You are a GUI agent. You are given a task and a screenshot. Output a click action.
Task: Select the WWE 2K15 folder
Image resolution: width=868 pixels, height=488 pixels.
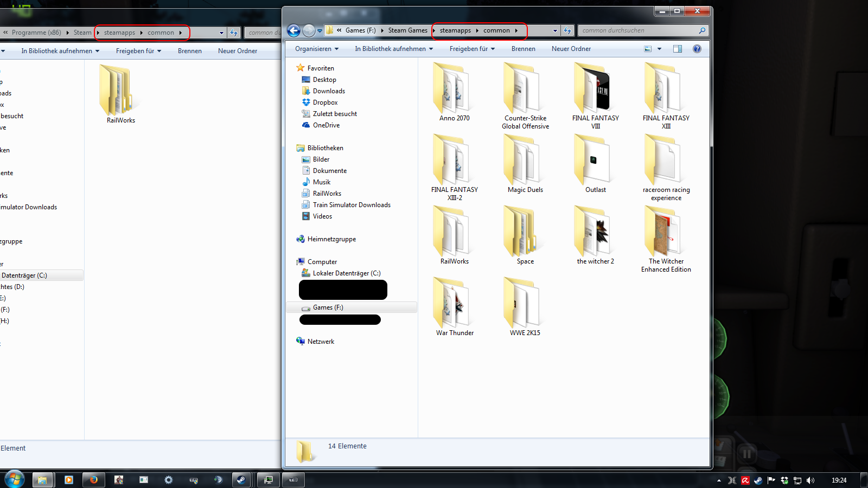click(x=525, y=307)
